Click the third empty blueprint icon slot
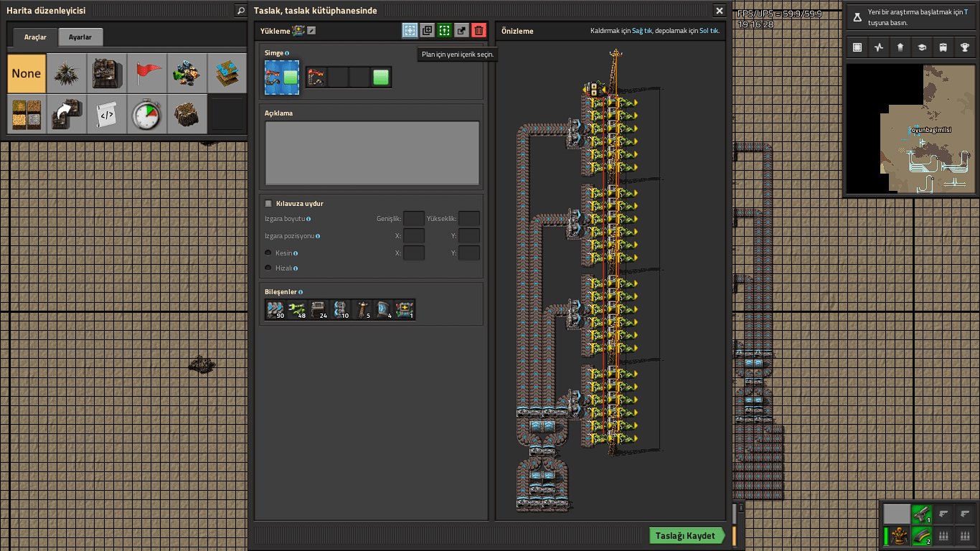980x551 pixels. pyautogui.click(x=359, y=77)
